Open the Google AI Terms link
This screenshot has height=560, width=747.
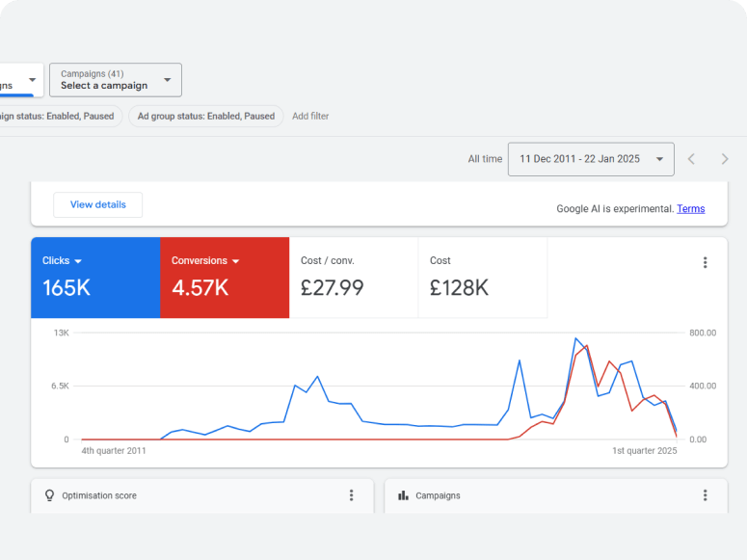click(x=690, y=209)
